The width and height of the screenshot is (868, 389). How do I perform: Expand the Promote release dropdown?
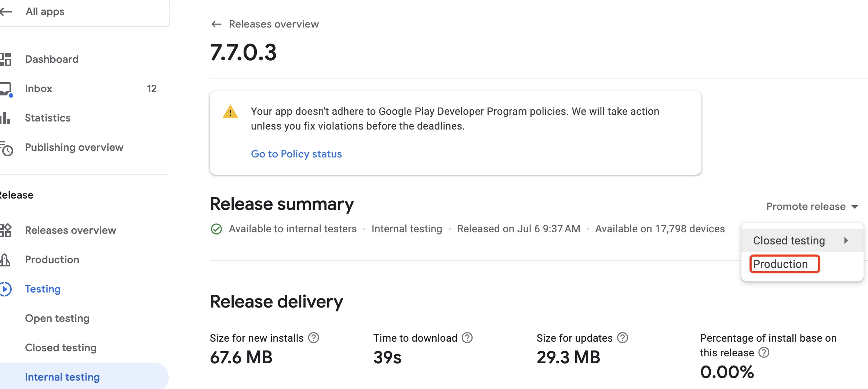coord(812,207)
